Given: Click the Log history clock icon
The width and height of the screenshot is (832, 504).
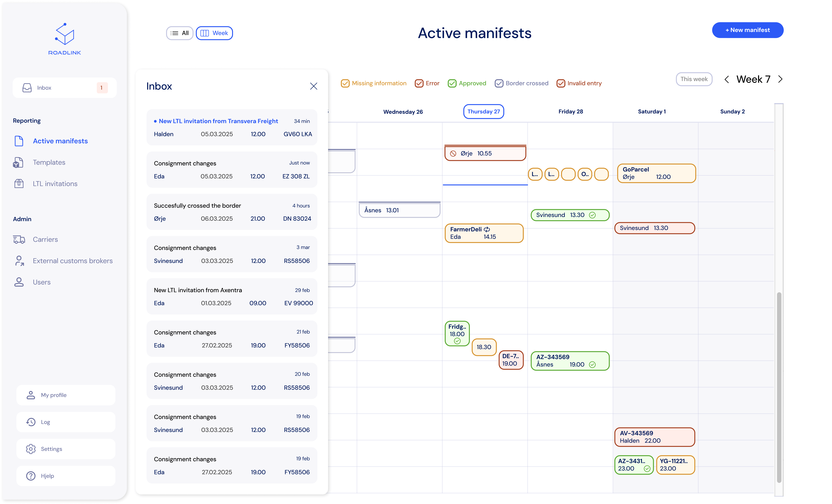Looking at the screenshot, I should 31,422.
